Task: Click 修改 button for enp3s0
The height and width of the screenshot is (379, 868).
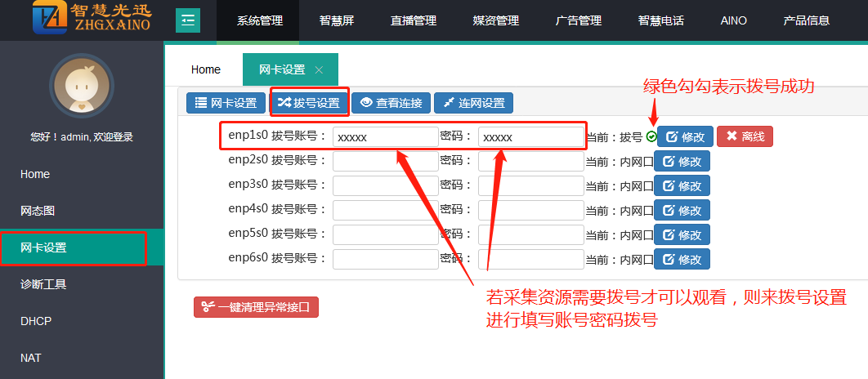Action: (682, 186)
